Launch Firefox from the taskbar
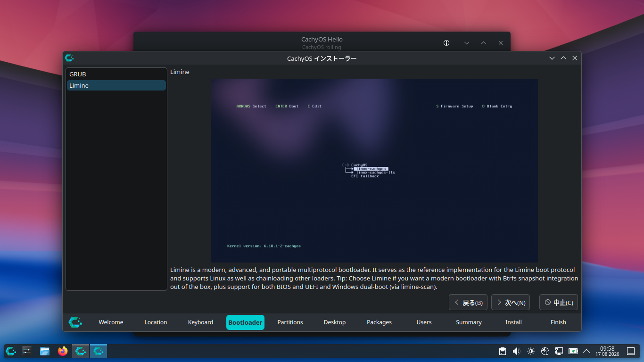This screenshot has height=362, width=644. click(63, 351)
